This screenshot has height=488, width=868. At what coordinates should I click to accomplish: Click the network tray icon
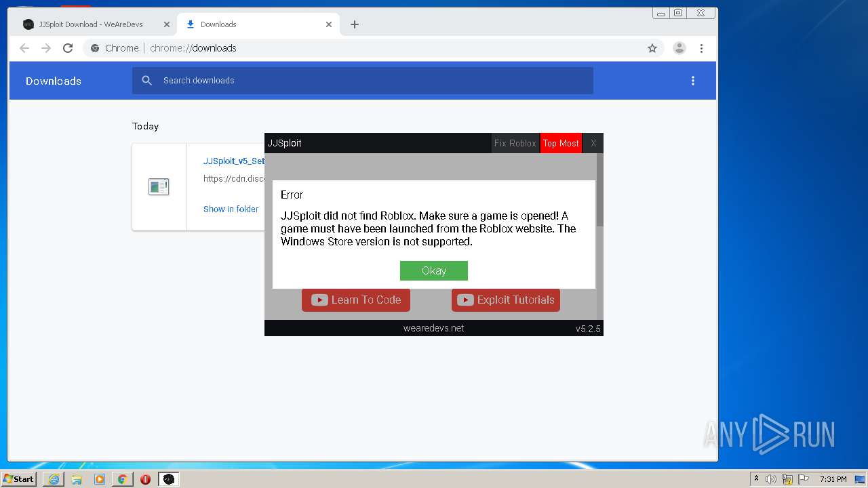pos(787,479)
